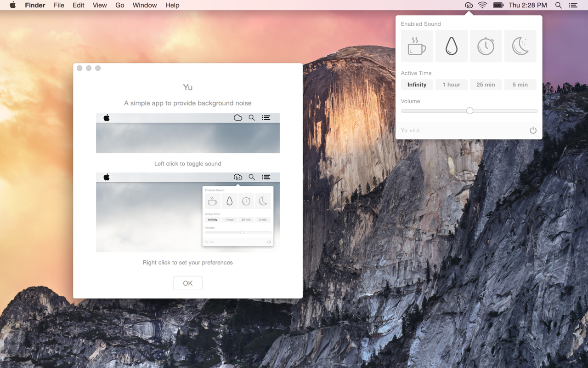Click the Thu 2:28 PM clock
This screenshot has height=368, width=588.
[528, 6]
